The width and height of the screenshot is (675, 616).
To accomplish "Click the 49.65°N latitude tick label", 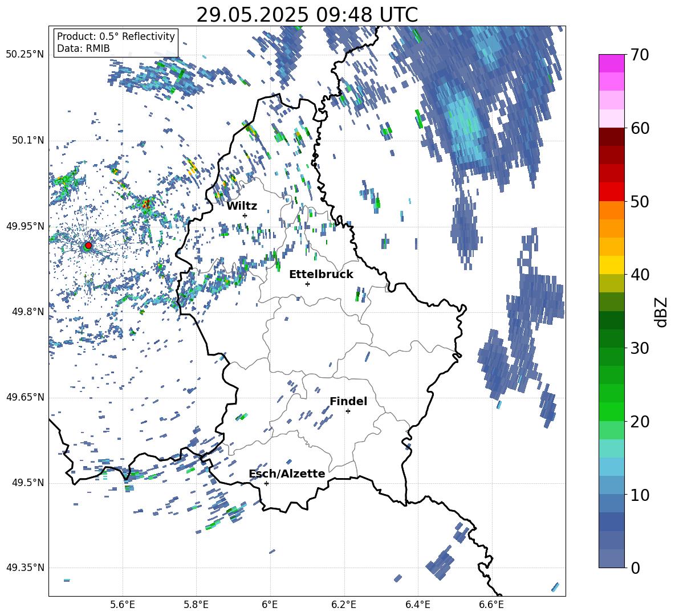I will 25,397.
